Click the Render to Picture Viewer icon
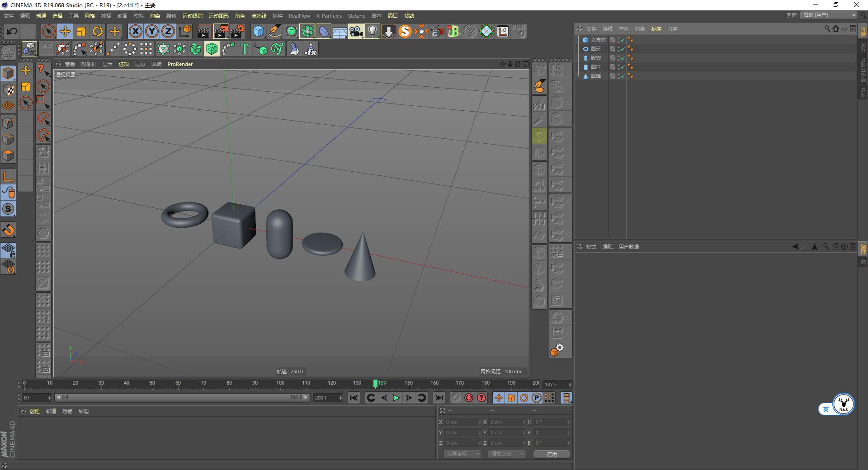 tap(221, 31)
